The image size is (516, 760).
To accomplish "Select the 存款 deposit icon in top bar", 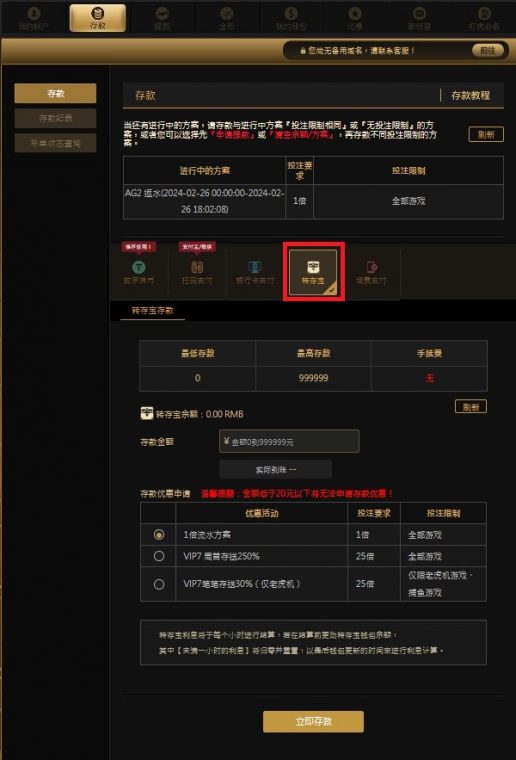I will (98, 18).
